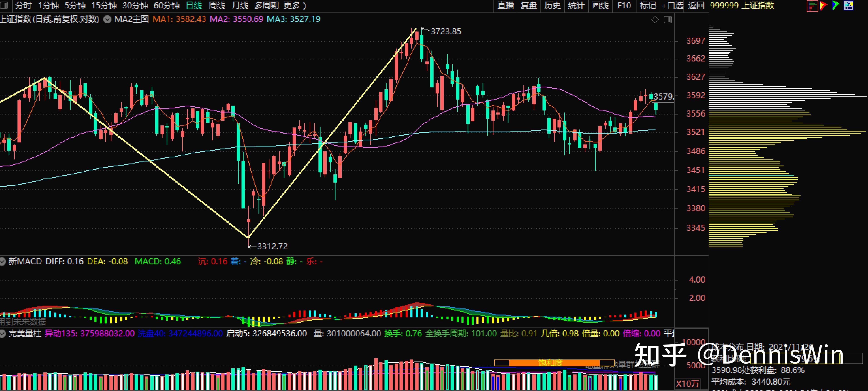This screenshot has width=868, height=391.
Task: Click the 3312.72 low price marker
Action: [272, 246]
